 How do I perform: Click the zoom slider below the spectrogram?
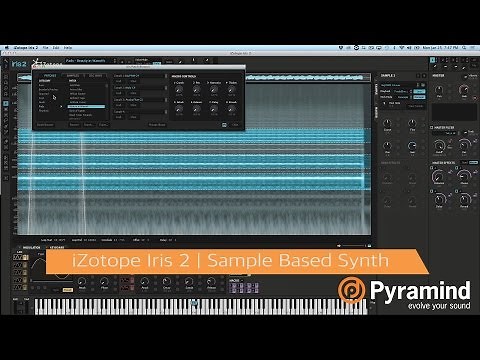click(x=354, y=246)
